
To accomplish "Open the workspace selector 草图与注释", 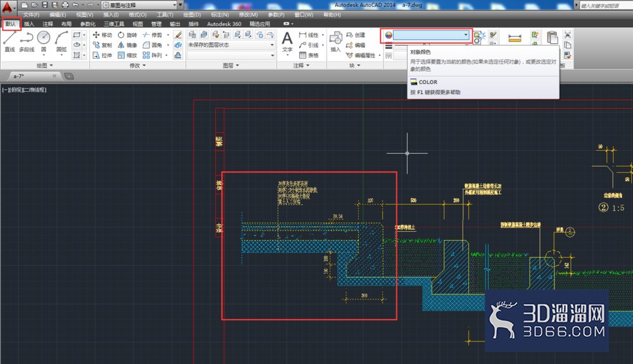I will (139, 5).
